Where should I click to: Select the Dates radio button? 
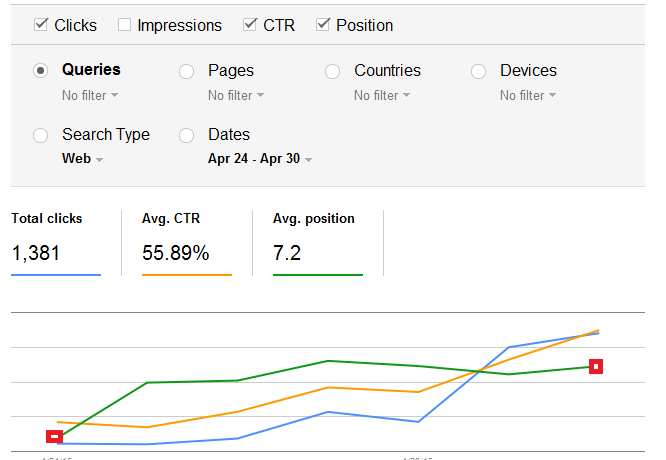pyautogui.click(x=186, y=135)
